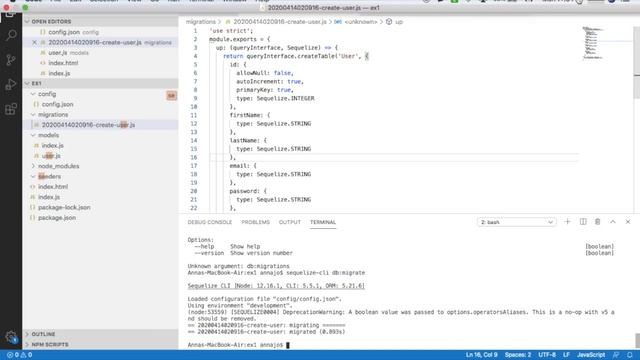Click the 'up' breadcrumb symbol
640x360 pixels.
399,22
